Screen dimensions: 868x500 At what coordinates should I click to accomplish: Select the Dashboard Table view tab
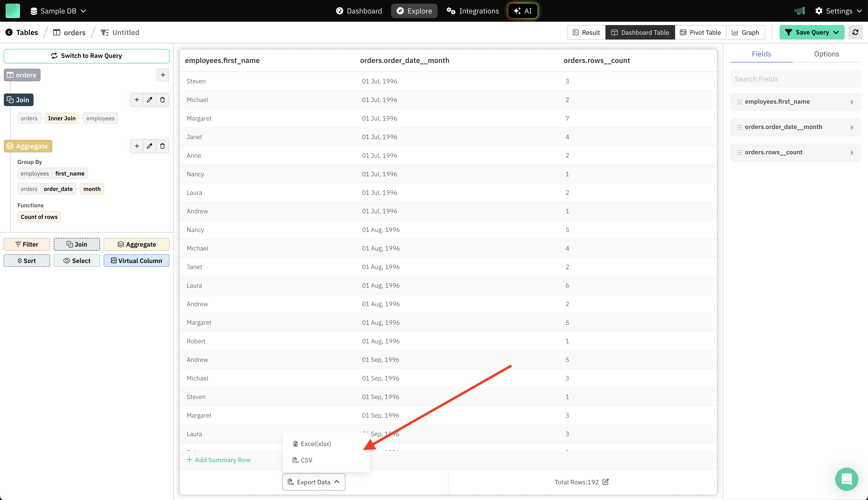640,32
